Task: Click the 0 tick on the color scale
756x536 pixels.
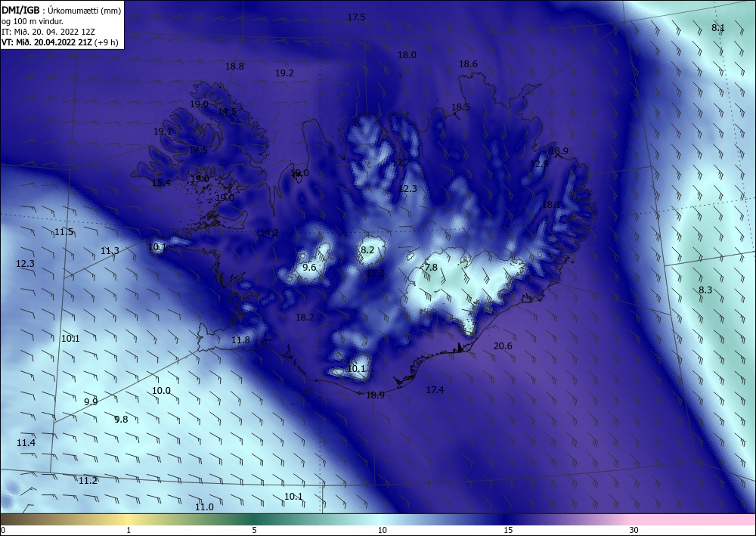Action: point(3,531)
